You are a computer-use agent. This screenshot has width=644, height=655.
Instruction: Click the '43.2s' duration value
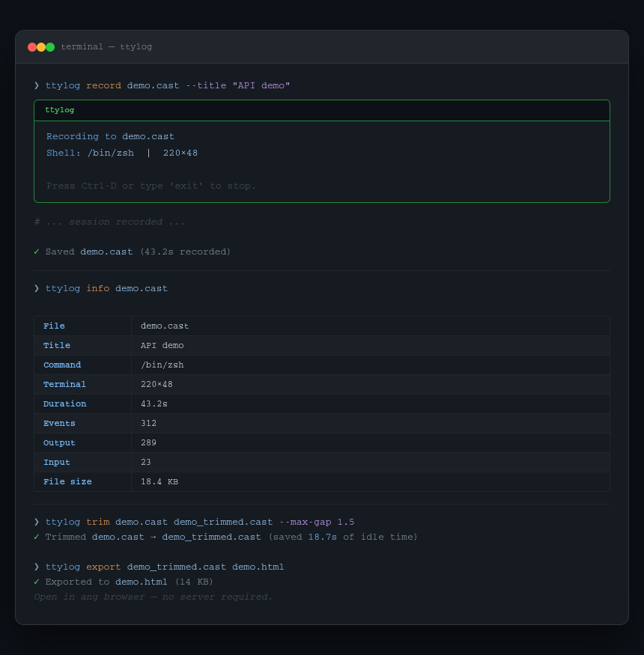154,403
